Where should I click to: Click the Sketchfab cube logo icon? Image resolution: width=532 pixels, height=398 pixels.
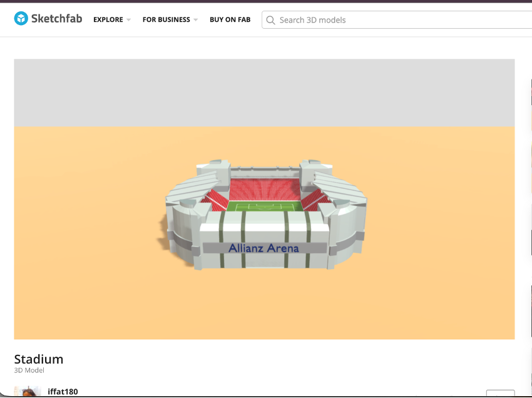tap(21, 18)
